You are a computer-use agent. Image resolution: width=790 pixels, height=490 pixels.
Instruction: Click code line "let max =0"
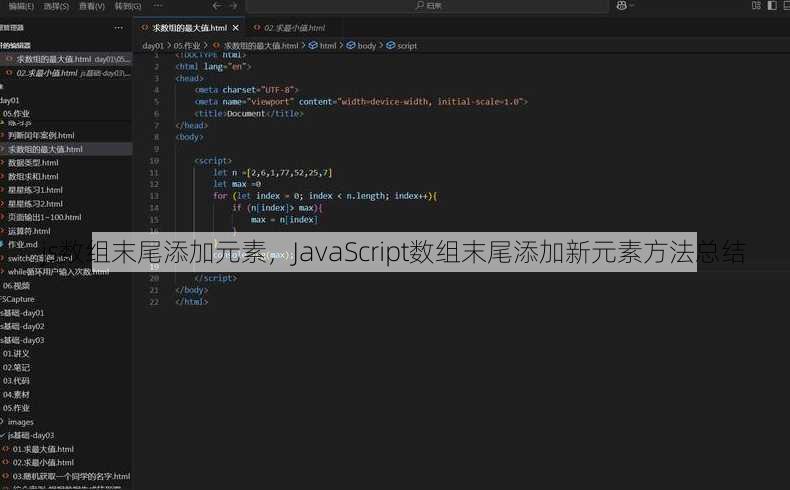237,184
